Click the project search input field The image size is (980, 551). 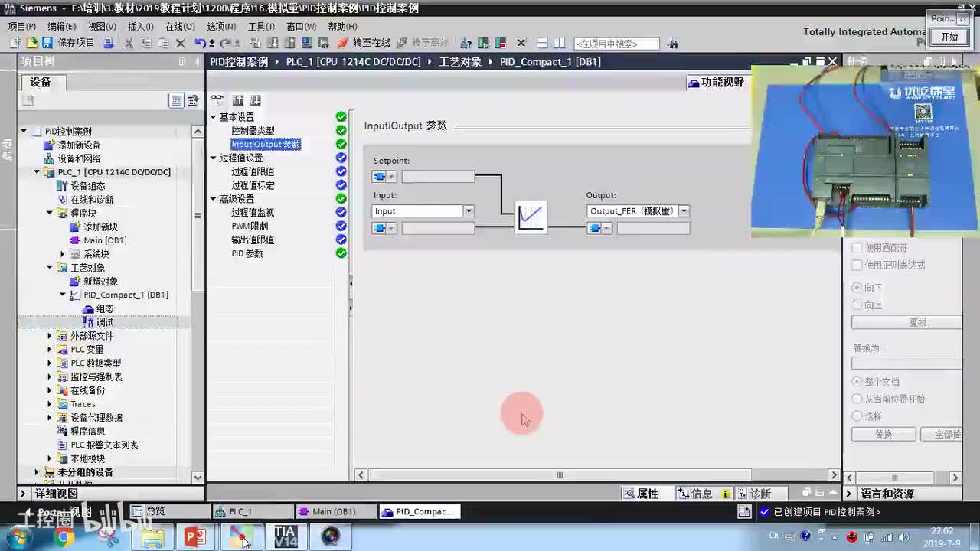pos(616,44)
